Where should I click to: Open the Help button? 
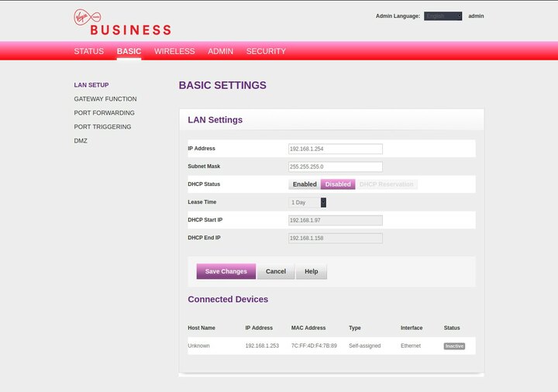[x=311, y=272]
